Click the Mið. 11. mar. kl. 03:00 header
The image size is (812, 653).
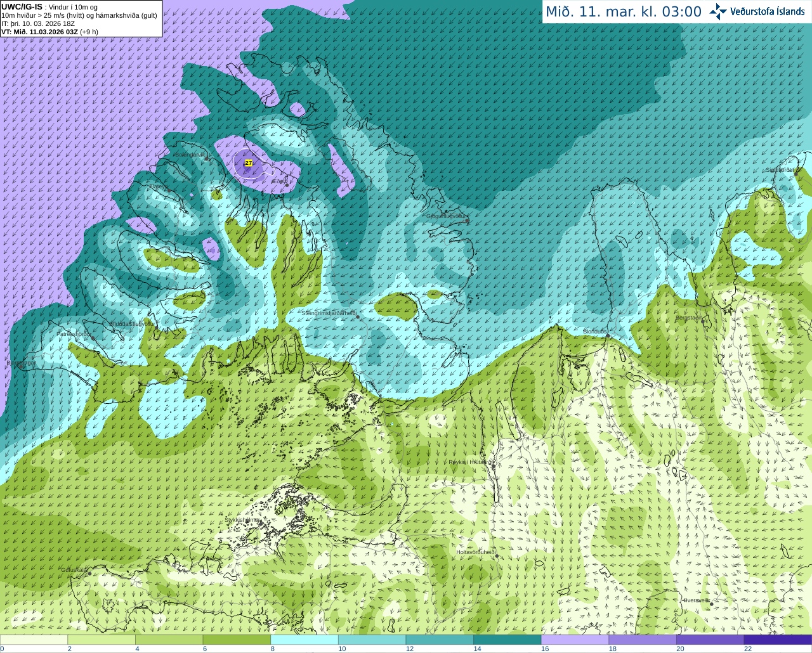[624, 12]
